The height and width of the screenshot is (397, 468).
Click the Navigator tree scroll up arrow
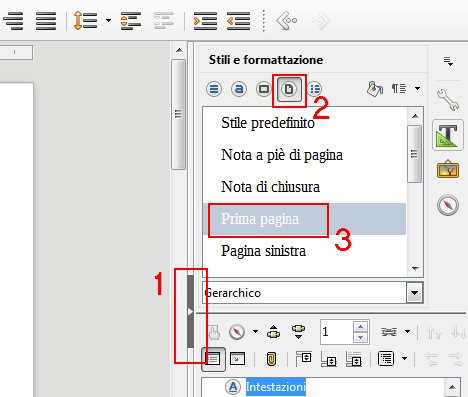click(x=452, y=387)
